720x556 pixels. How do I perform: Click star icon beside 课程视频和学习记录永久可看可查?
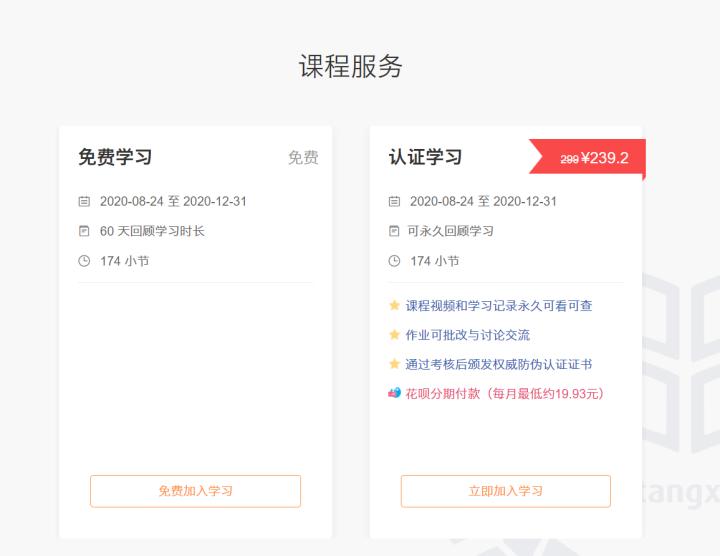(x=394, y=305)
